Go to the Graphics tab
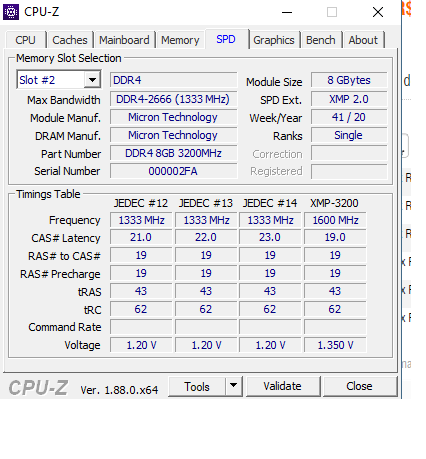426x459 pixels. (274, 40)
